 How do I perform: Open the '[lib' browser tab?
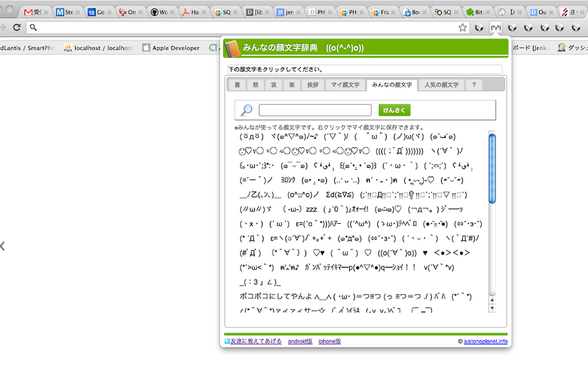tap(254, 12)
